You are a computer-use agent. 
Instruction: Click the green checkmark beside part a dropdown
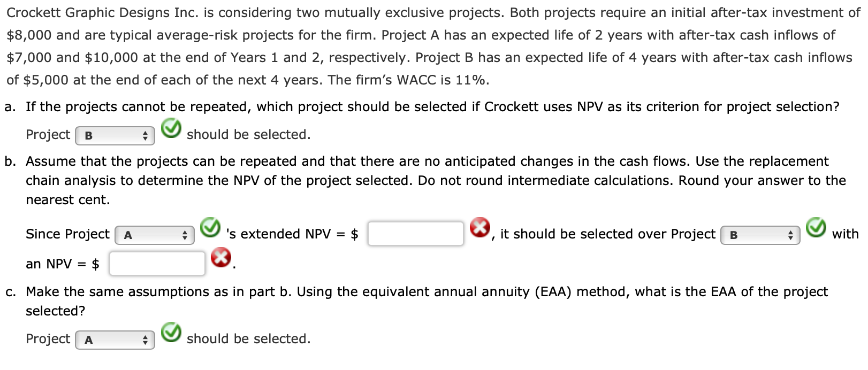pos(171,128)
